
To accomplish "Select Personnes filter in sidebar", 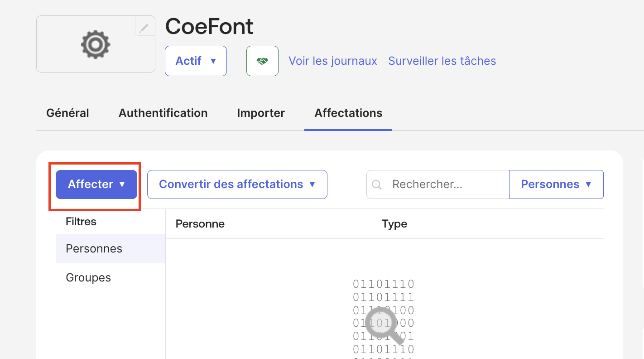I will point(111,249).
